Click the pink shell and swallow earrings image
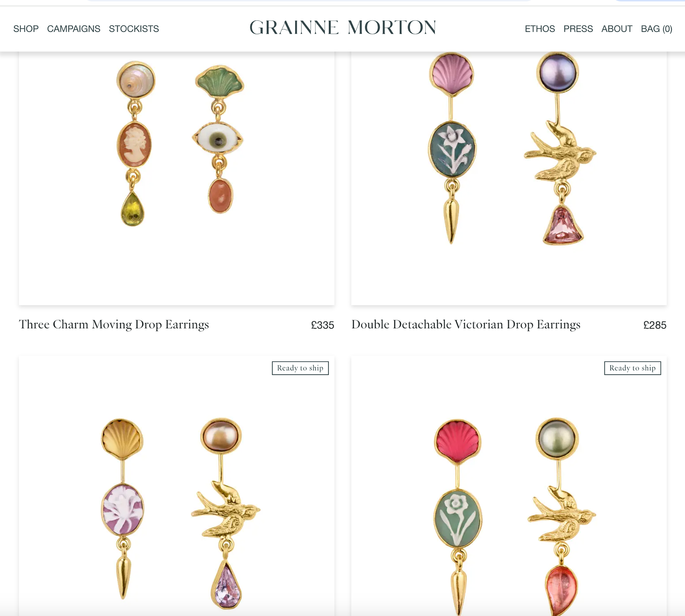This screenshot has height=616, width=685. point(509,178)
